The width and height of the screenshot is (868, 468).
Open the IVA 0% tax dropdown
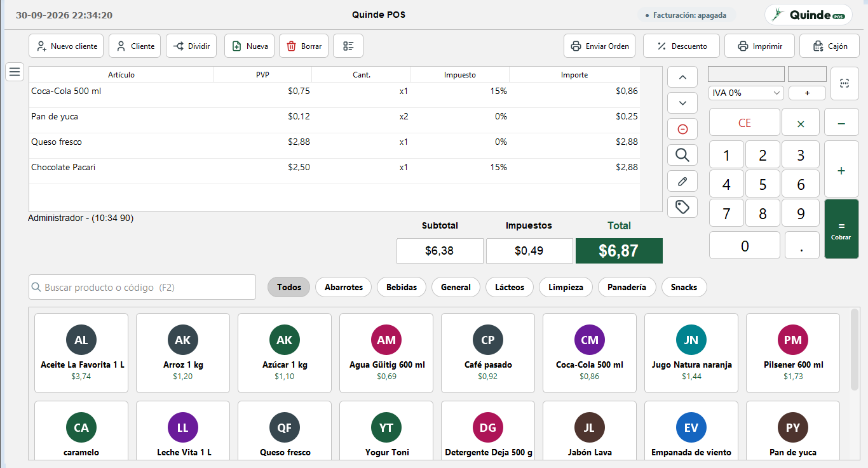(x=746, y=93)
